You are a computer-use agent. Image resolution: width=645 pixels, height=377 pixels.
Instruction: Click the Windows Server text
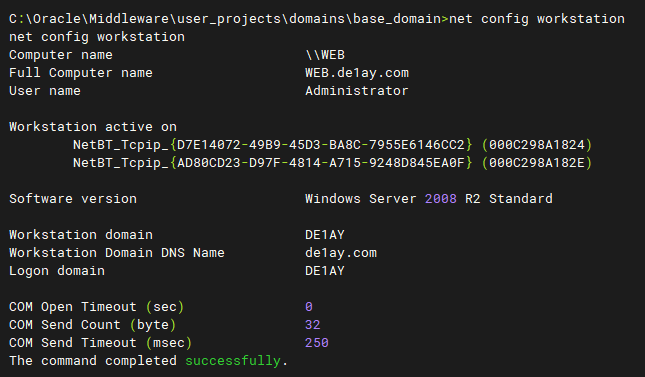click(x=361, y=199)
